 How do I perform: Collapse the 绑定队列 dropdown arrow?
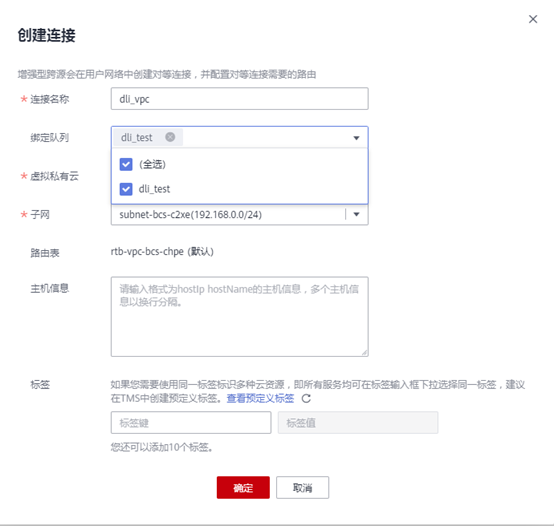[356, 138]
